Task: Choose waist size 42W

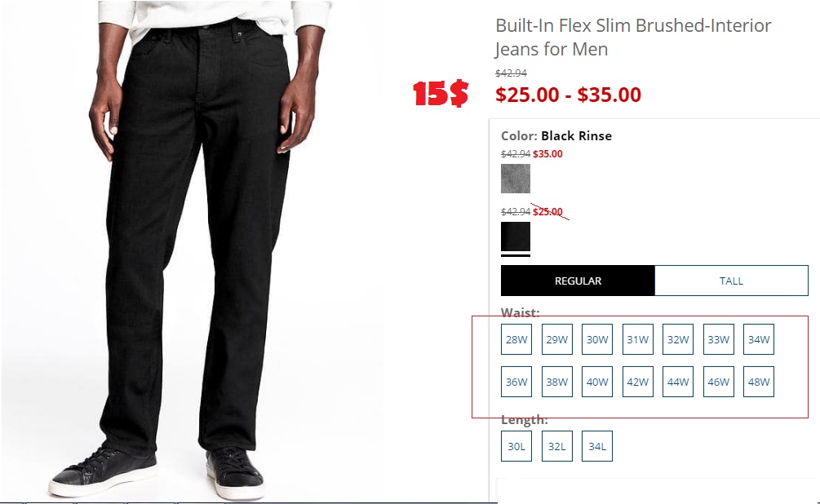Action: (637, 382)
